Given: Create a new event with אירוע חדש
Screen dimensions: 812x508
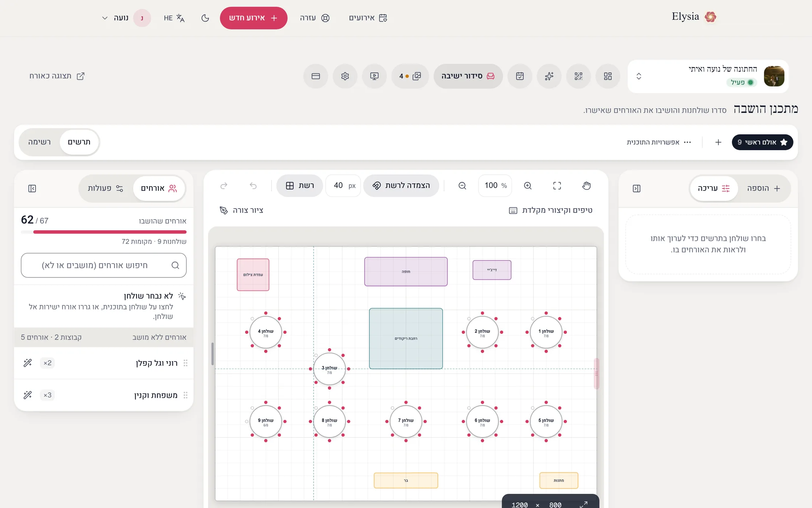Looking at the screenshot, I should 253,18.
